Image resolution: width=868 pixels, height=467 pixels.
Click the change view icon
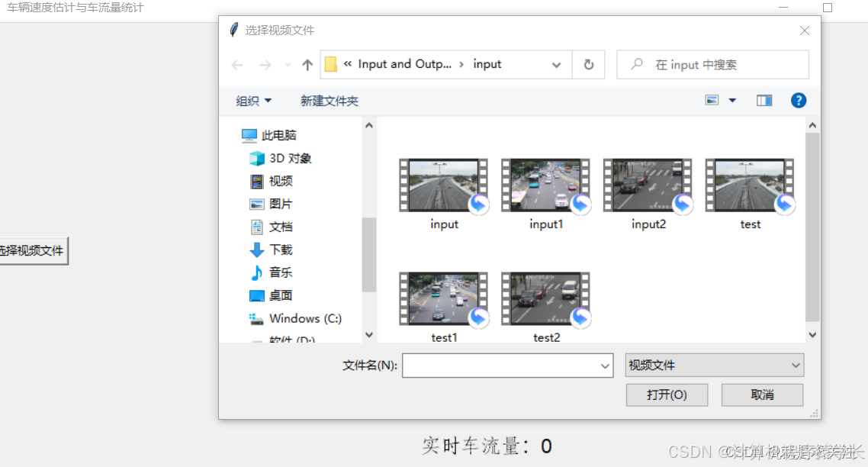712,100
